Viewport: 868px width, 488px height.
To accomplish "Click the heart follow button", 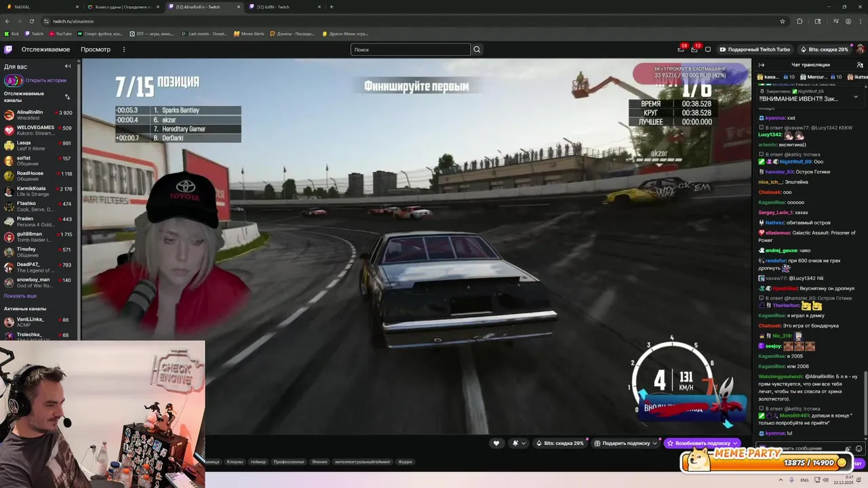I will click(x=496, y=443).
